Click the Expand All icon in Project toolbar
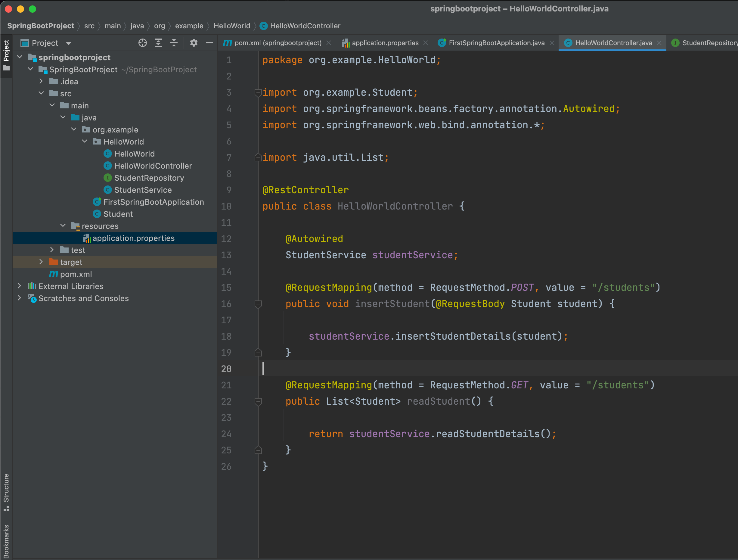The height and width of the screenshot is (560, 738). 158,43
